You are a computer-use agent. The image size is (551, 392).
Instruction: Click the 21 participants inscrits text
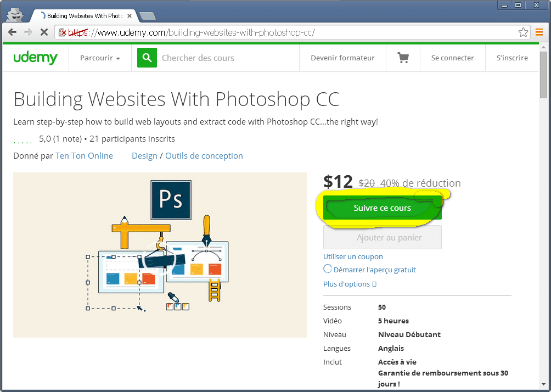132,139
